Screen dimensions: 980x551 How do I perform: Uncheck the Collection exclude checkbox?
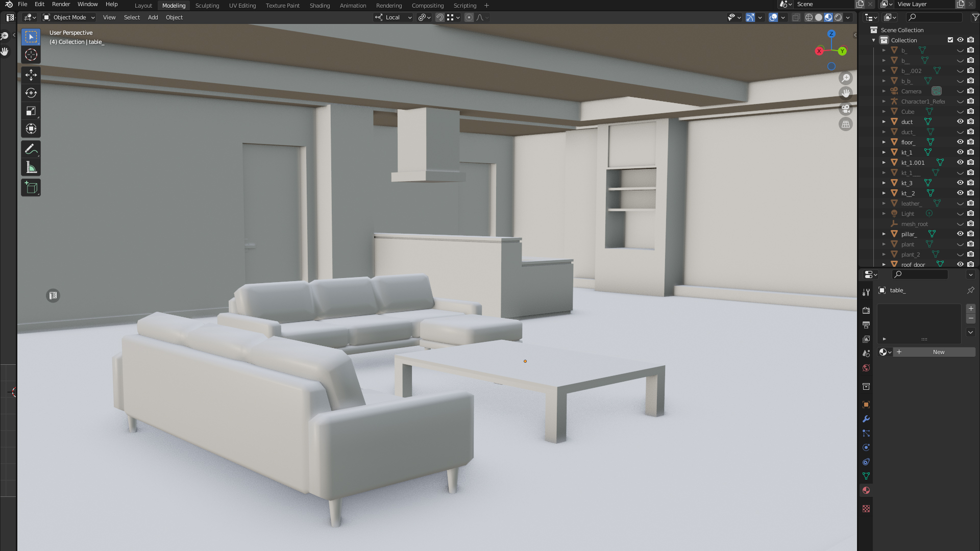[950, 40]
